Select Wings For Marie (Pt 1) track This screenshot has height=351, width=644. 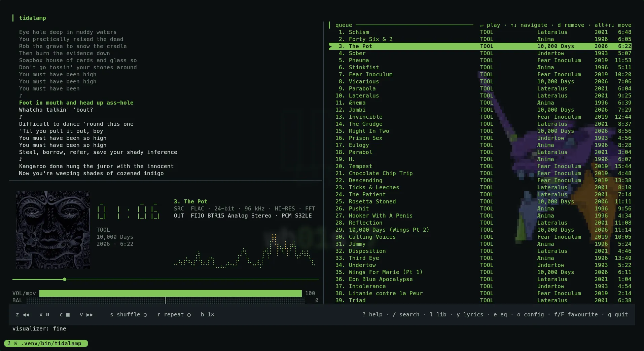click(480, 272)
